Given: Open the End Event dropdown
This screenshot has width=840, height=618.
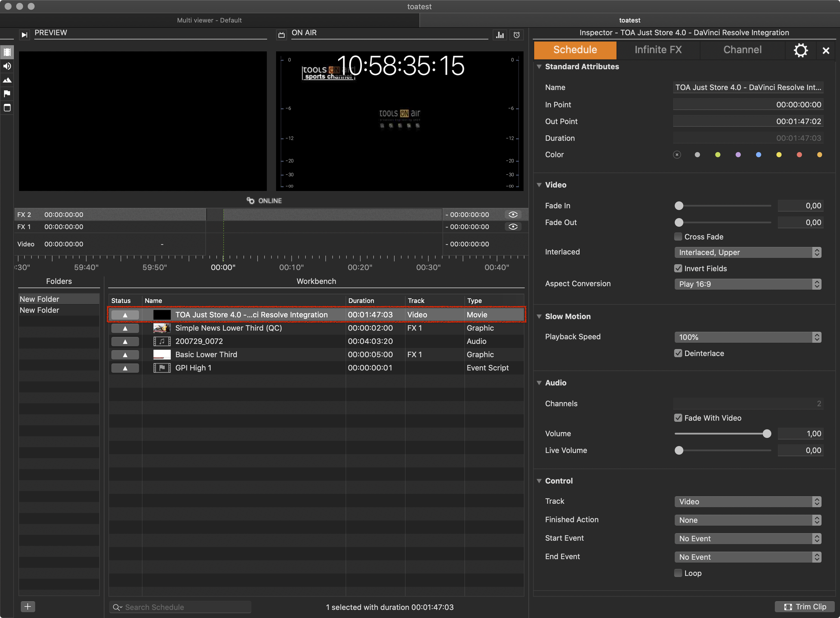Looking at the screenshot, I should click(748, 557).
